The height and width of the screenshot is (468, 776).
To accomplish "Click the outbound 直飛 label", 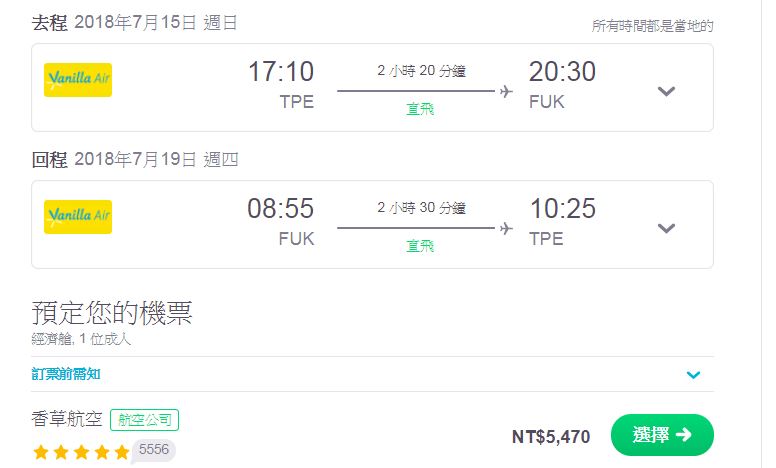I will 420,109.
